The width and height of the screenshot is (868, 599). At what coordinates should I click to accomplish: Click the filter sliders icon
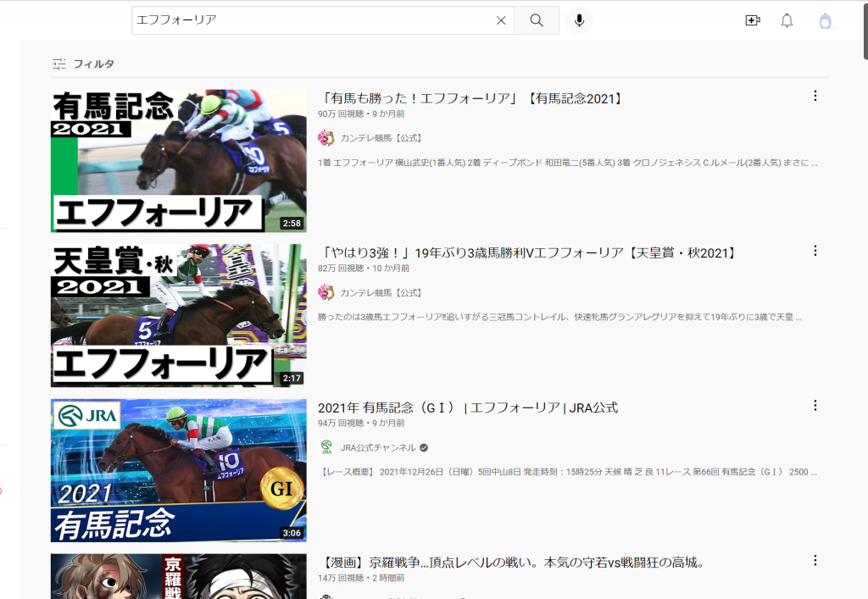click(59, 64)
